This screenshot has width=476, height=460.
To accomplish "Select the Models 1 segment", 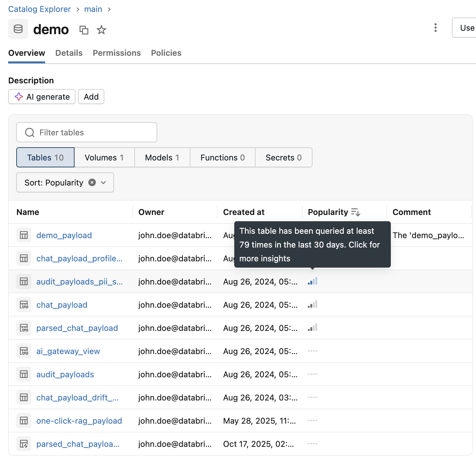I will point(162,157).
